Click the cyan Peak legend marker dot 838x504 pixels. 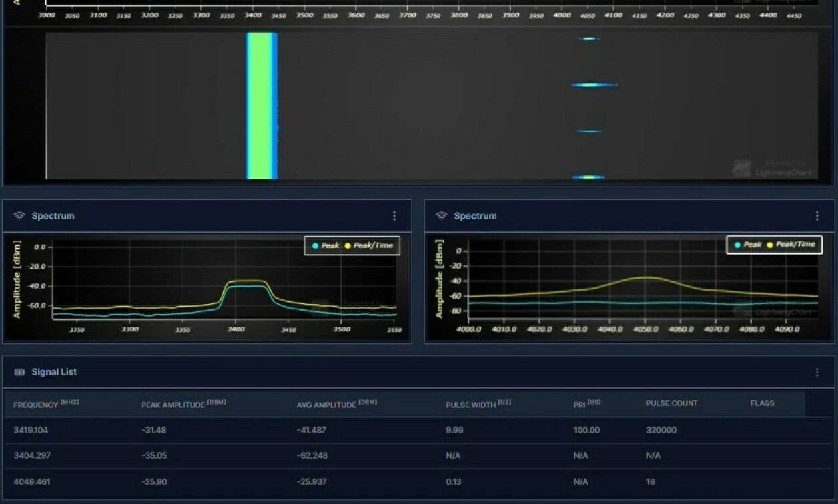coord(314,245)
